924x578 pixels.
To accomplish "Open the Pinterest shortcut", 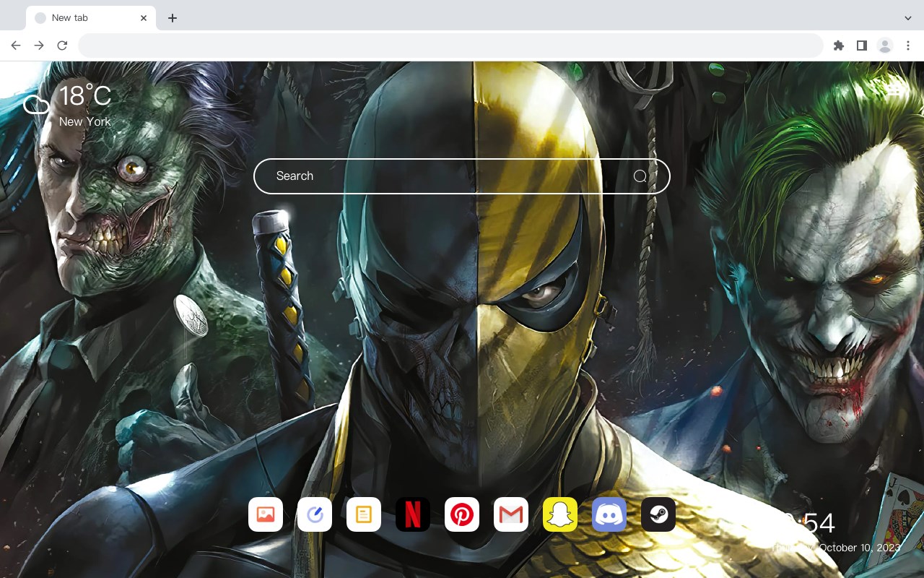I will click(x=462, y=514).
